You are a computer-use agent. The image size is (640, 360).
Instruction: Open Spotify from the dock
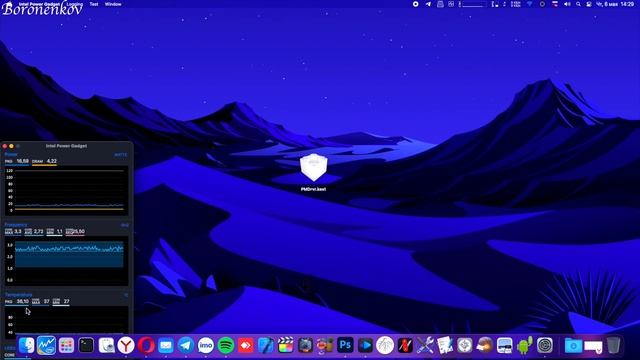pos(226,346)
